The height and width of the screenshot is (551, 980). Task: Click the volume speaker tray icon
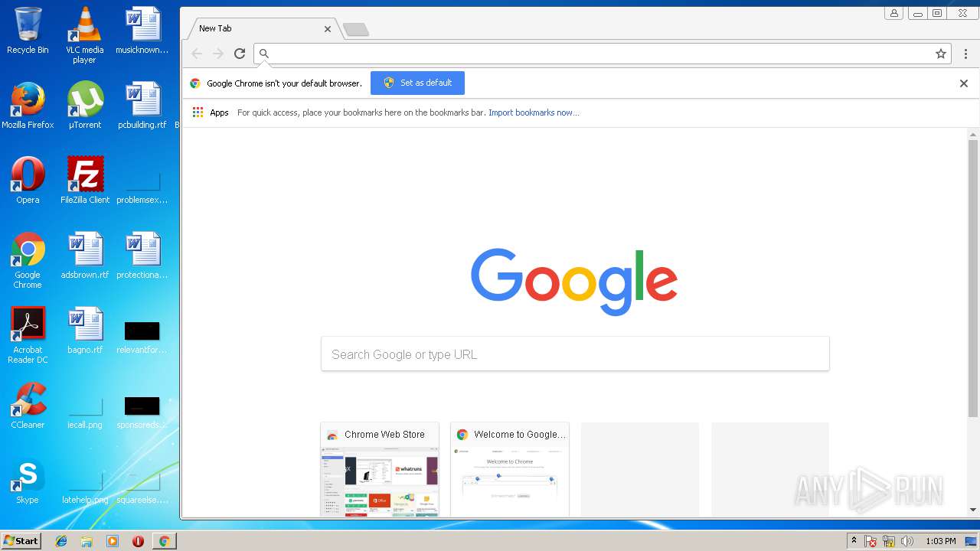point(907,541)
